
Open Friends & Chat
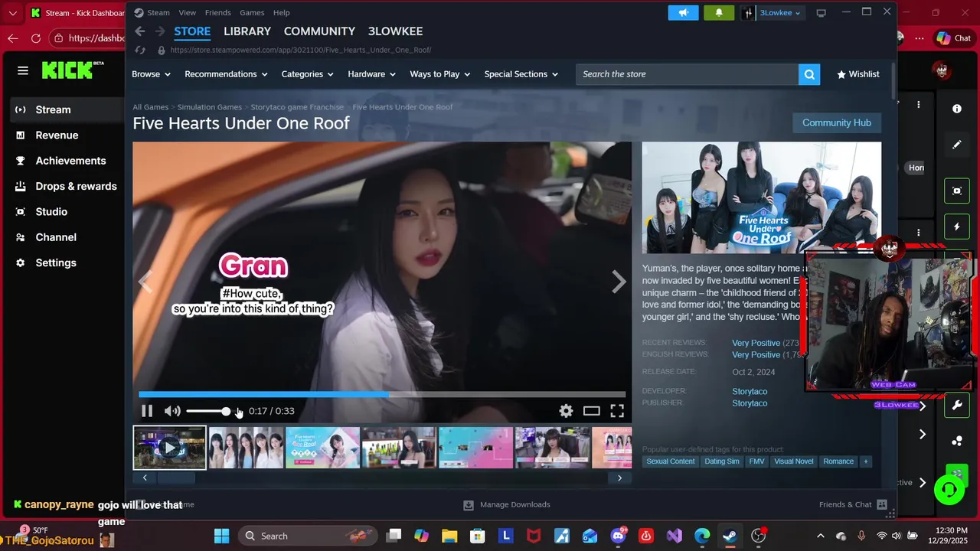(x=853, y=505)
